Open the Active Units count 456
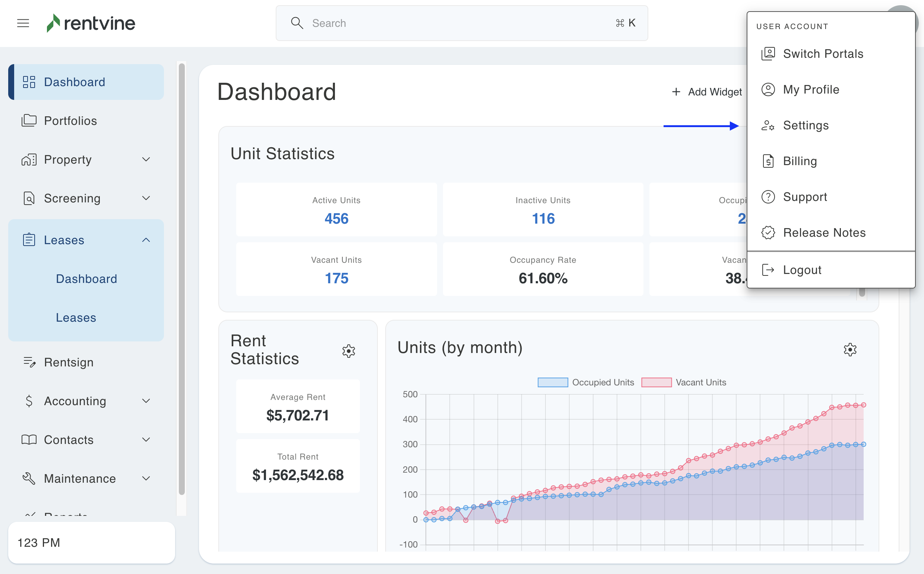924x574 pixels. 336,219
